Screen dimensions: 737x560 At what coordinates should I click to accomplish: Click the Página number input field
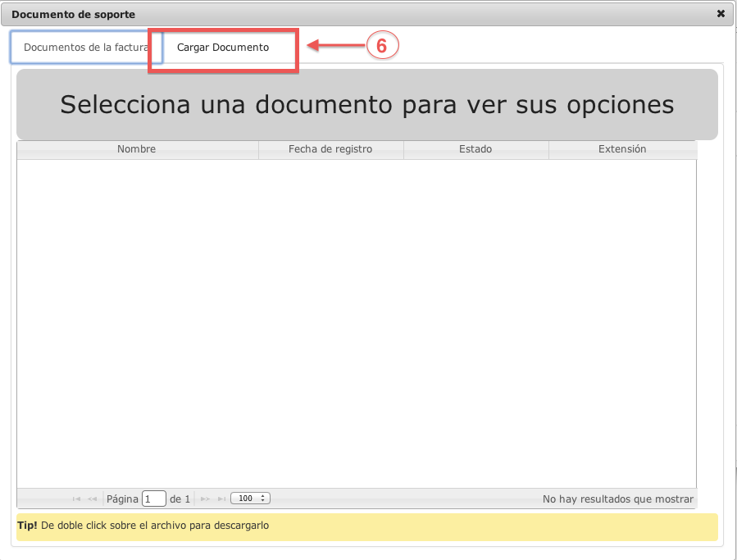[x=154, y=499]
